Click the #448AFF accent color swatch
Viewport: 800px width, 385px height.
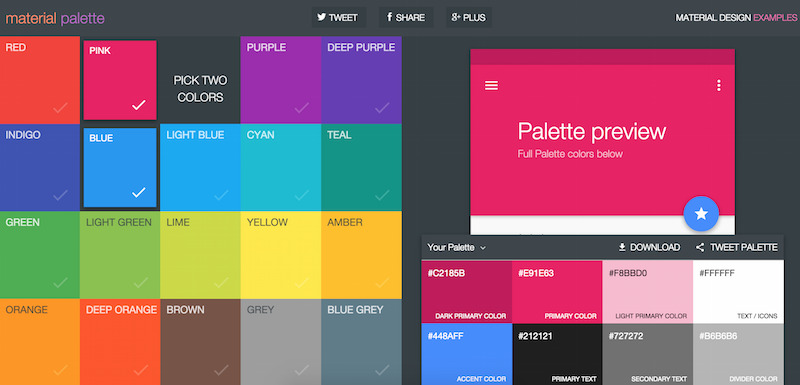[466, 354]
